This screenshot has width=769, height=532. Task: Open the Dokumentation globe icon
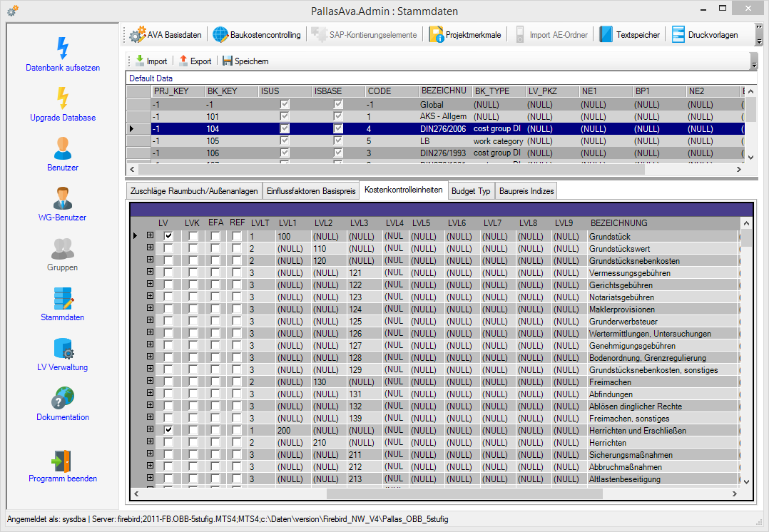point(63,398)
